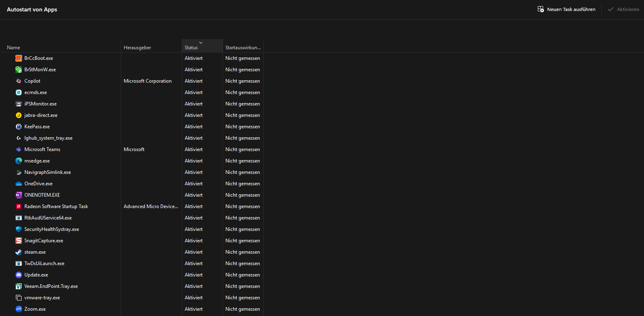Select the SecurityHealthSystray.exe entry

[52, 229]
